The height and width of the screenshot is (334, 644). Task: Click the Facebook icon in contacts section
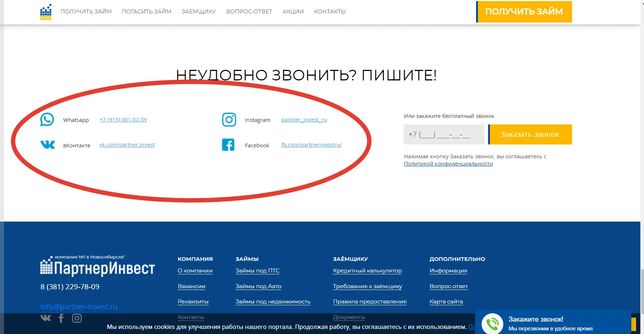click(228, 145)
